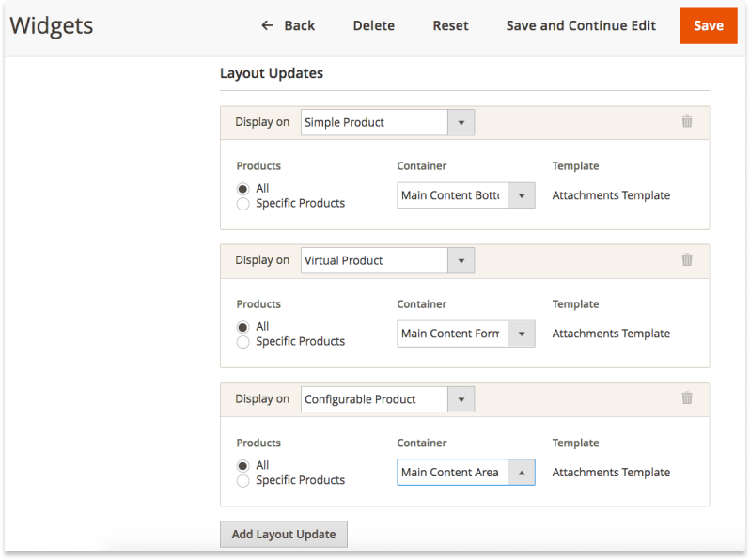
Task: Choose Specific Products for Simple Product
Action: 243,204
